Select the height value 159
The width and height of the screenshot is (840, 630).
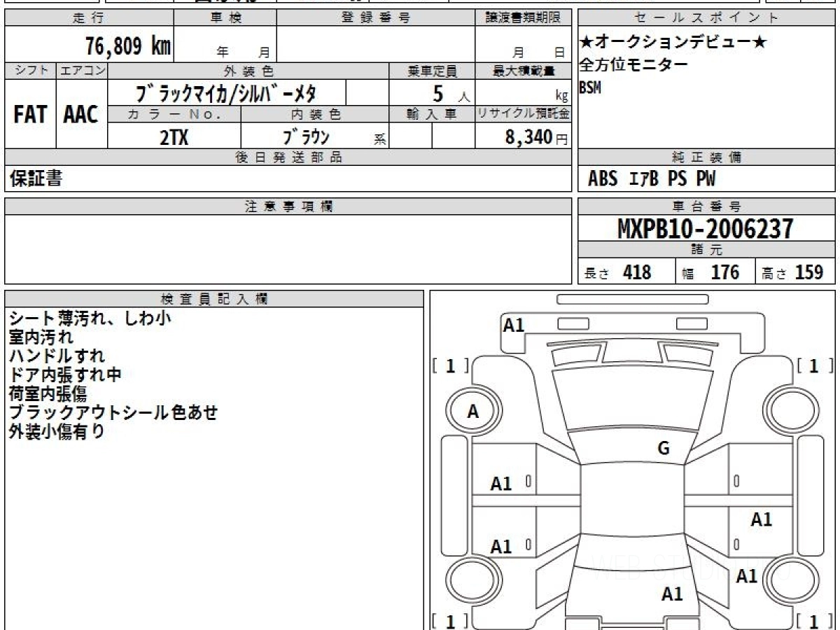coord(809,272)
